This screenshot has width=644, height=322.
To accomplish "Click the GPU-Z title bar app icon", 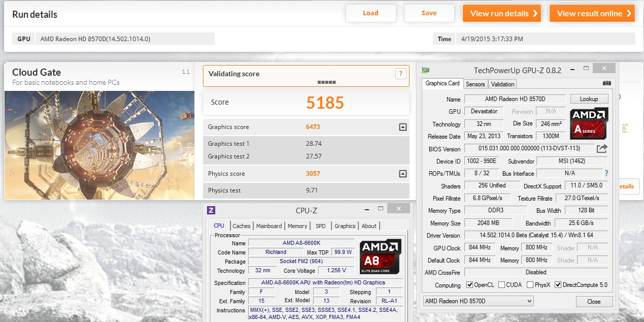I will (426, 70).
